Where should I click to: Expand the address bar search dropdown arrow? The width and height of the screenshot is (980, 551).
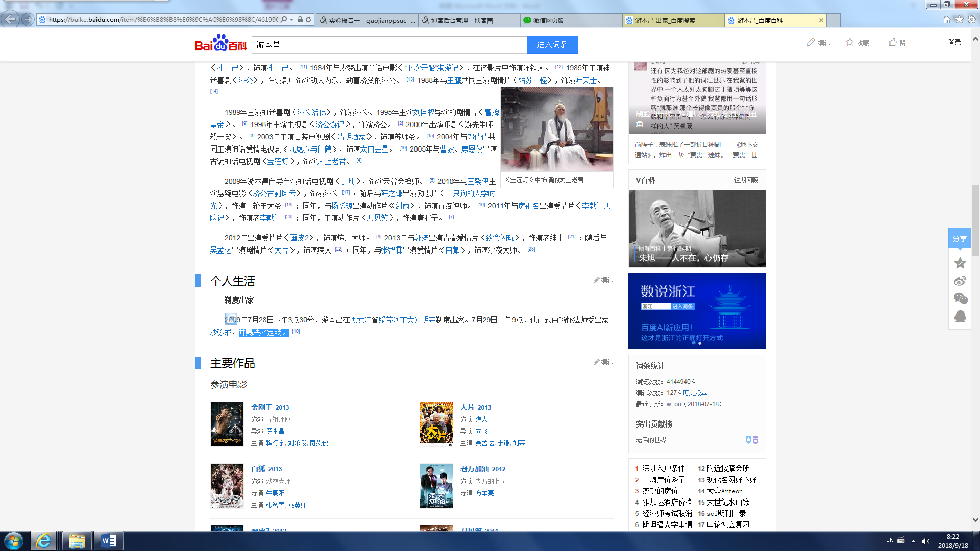291,20
